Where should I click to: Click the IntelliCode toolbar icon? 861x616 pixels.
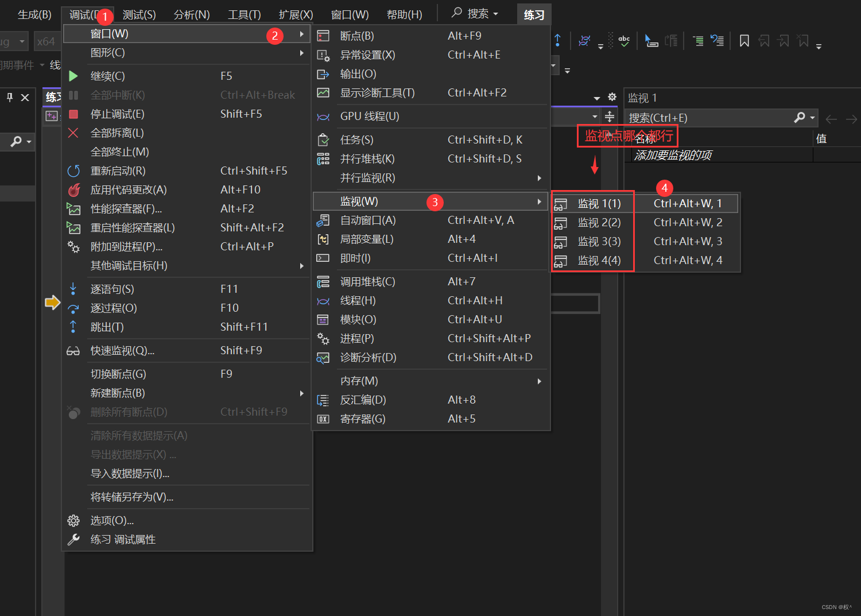[584, 41]
